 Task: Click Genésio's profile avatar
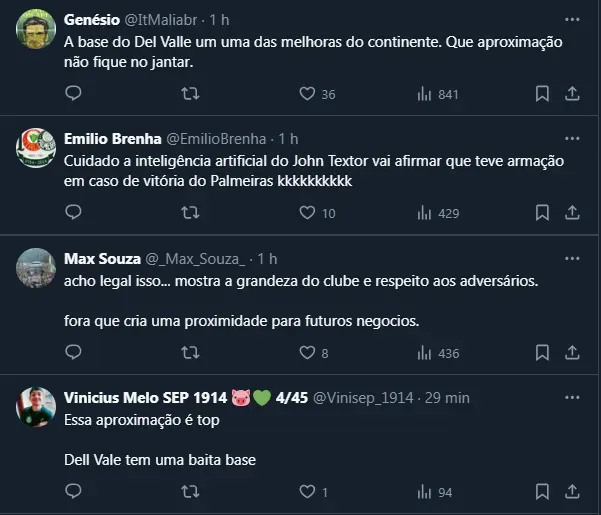click(36, 30)
